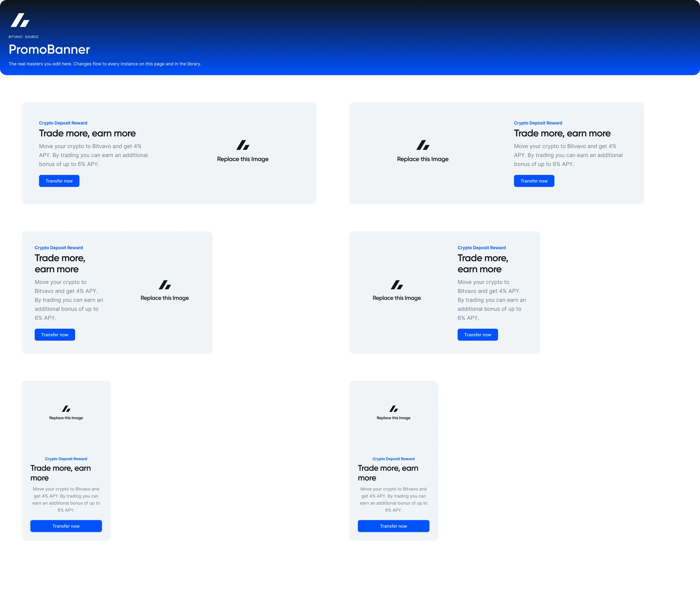Select placeholder logo icon in right narrow vertical banner

[394, 409]
